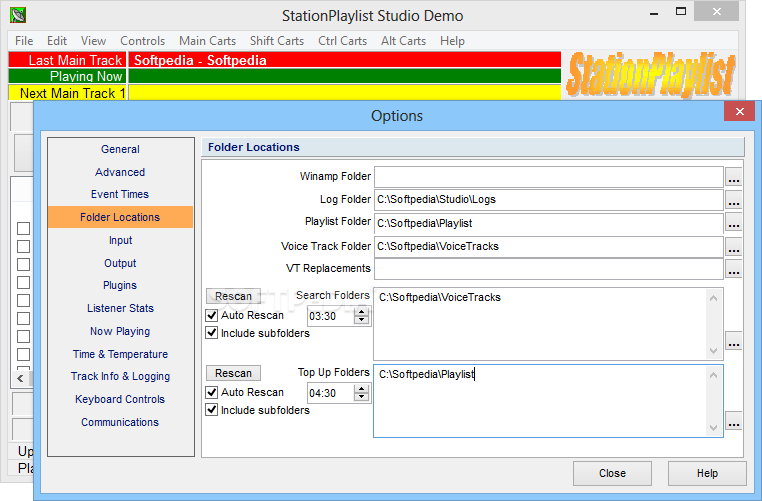Toggle Auto Rescan for Top Up Folders
This screenshot has height=501, width=762.
(211, 392)
